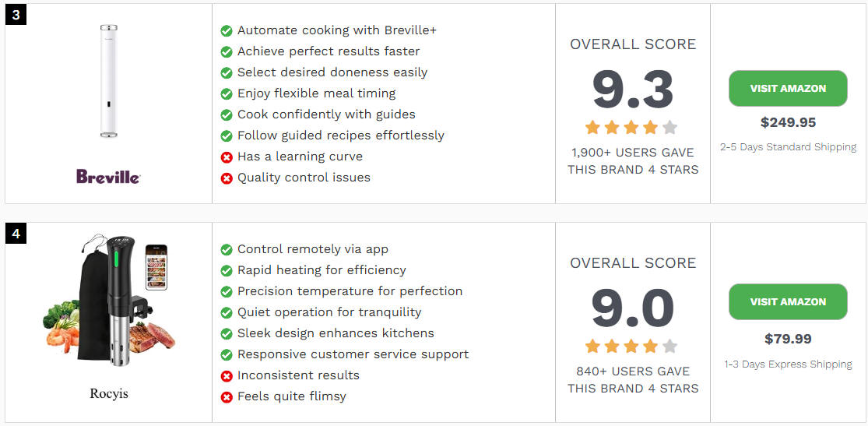Click the rank number 3 badge

tap(16, 15)
